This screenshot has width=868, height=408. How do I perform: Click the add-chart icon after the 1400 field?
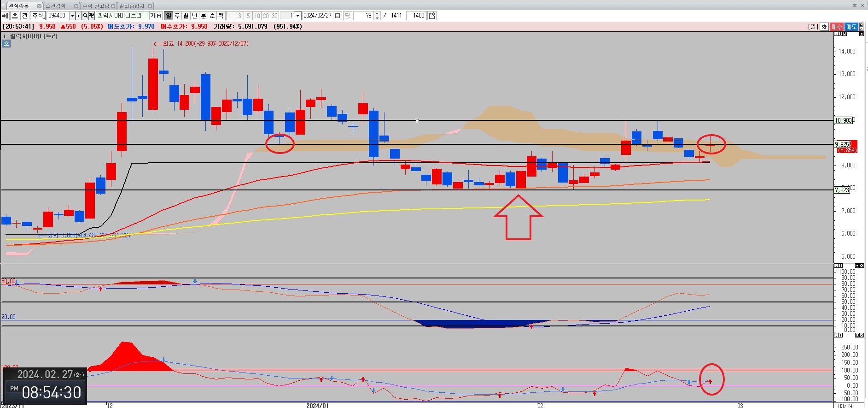(x=431, y=16)
